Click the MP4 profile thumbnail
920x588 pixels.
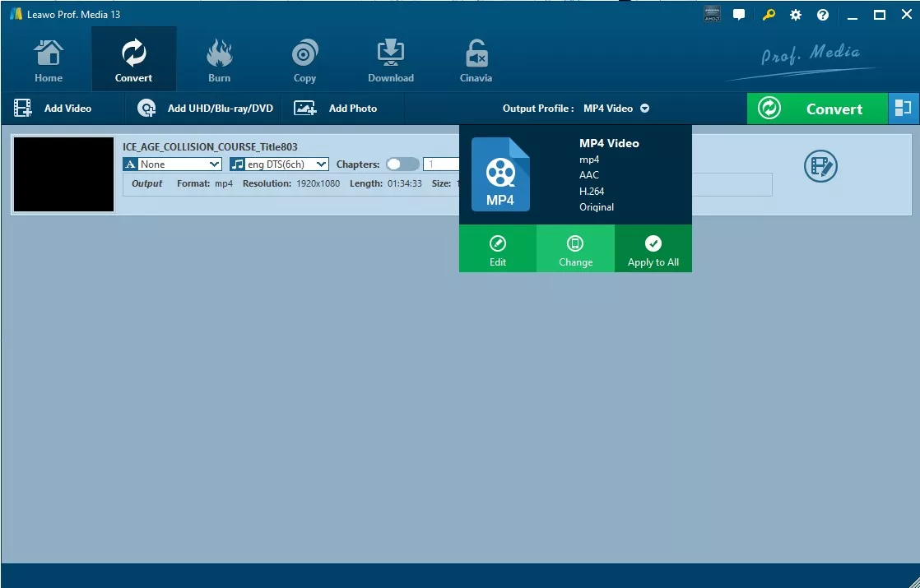pyautogui.click(x=502, y=173)
